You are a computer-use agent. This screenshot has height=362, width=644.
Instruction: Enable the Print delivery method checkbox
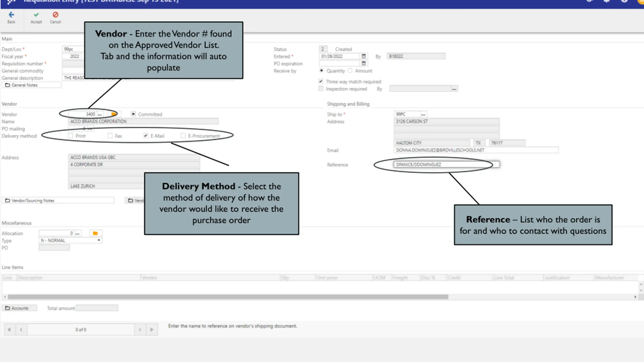[x=70, y=136]
